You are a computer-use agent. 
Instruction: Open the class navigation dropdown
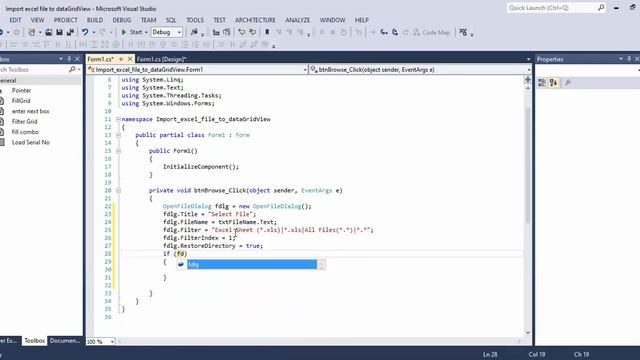(305, 70)
